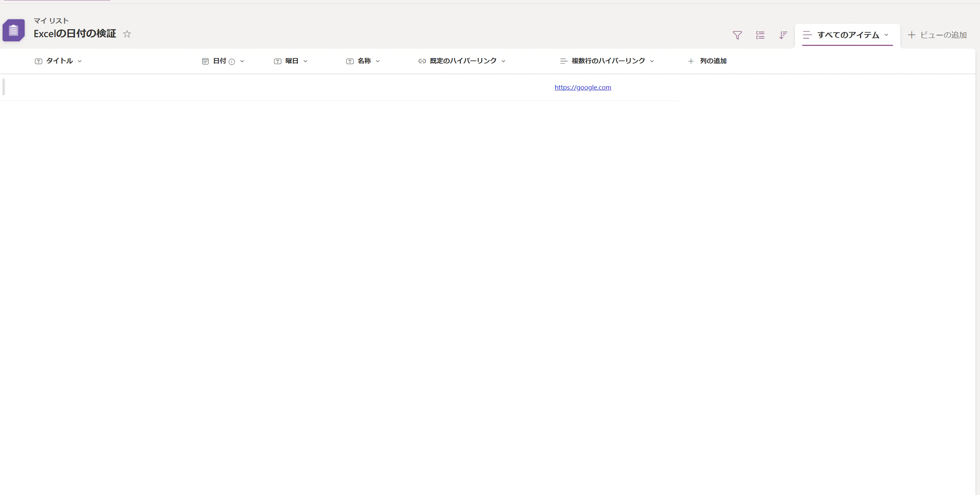Open 名称 column header menu
The image size is (980, 495).
(364, 61)
